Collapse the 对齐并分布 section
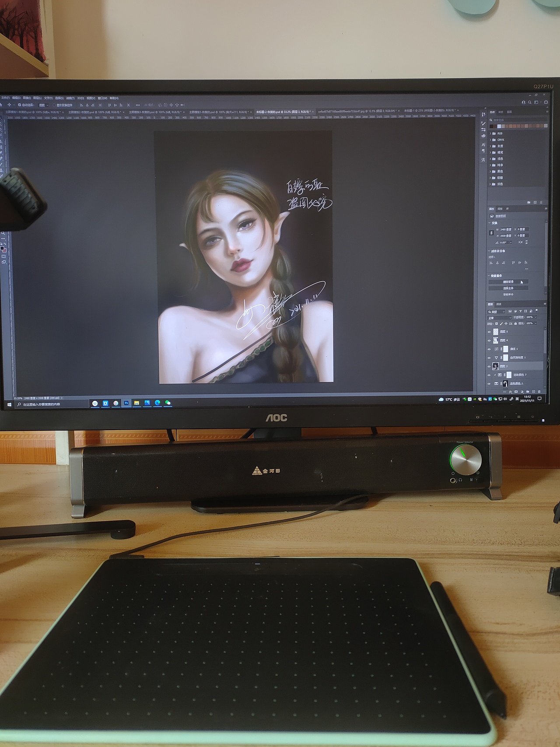The width and height of the screenshot is (560, 747). (489, 251)
